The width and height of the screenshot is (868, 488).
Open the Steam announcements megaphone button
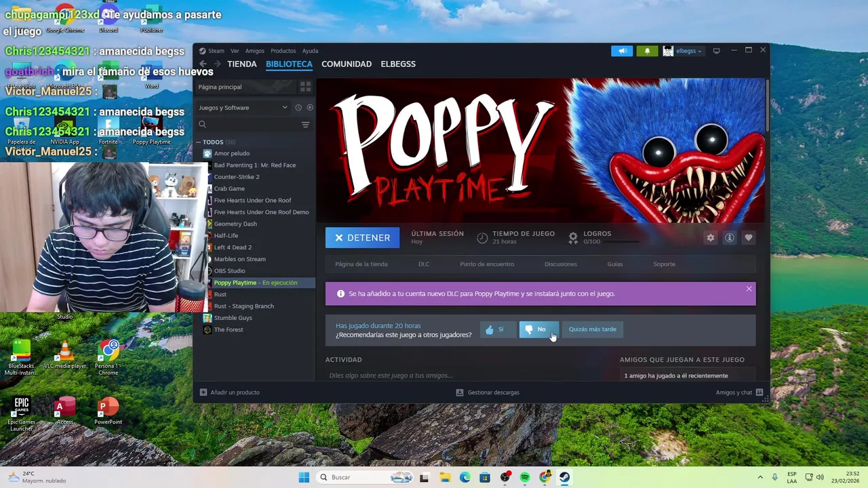[622, 51]
